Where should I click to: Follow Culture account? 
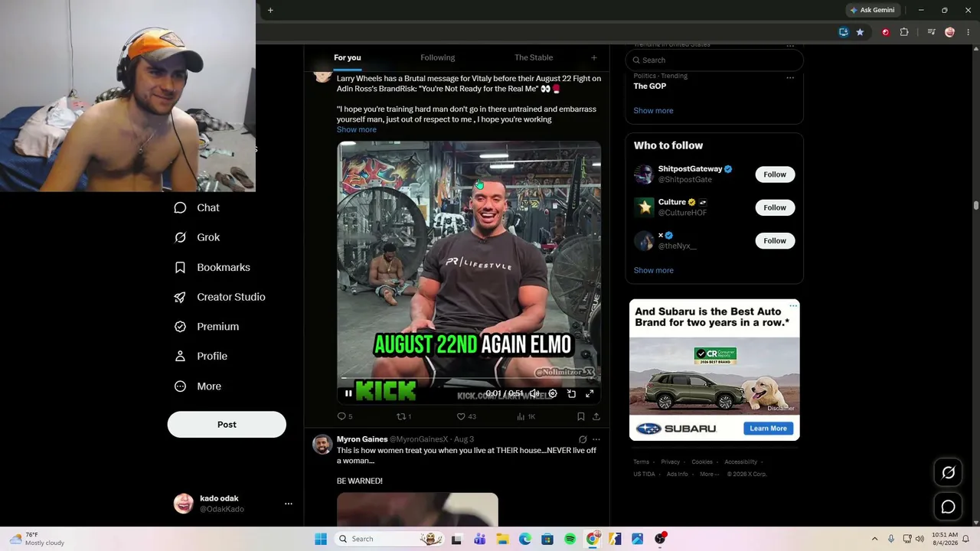coord(775,207)
